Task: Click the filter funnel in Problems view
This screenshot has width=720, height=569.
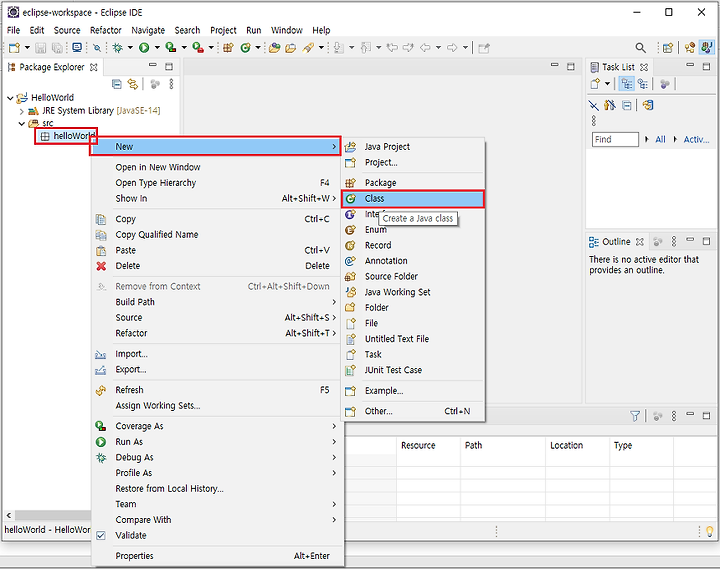Action: click(635, 416)
